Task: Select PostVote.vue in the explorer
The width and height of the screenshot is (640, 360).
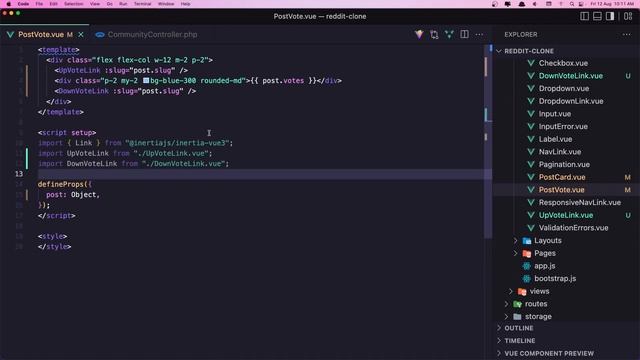Action: point(562,190)
